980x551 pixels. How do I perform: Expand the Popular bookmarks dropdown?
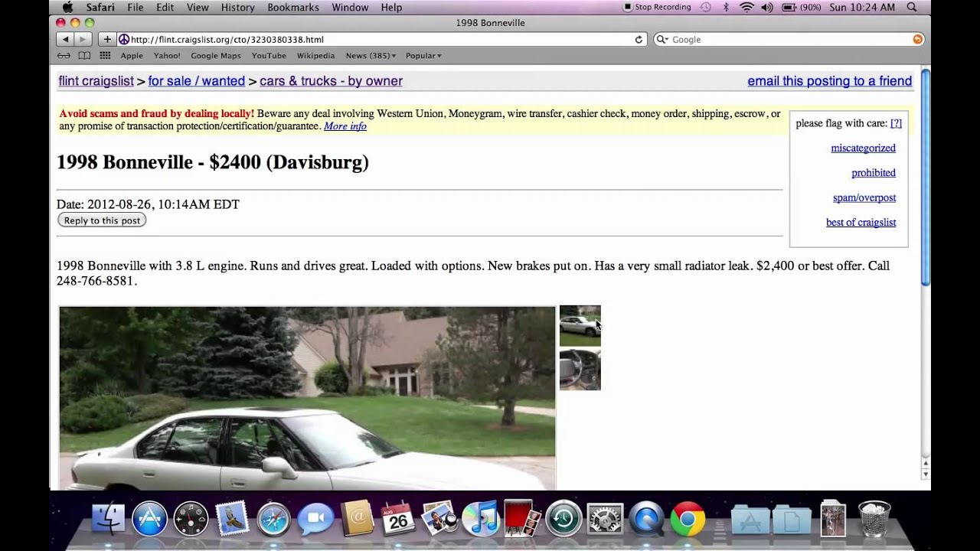423,56
